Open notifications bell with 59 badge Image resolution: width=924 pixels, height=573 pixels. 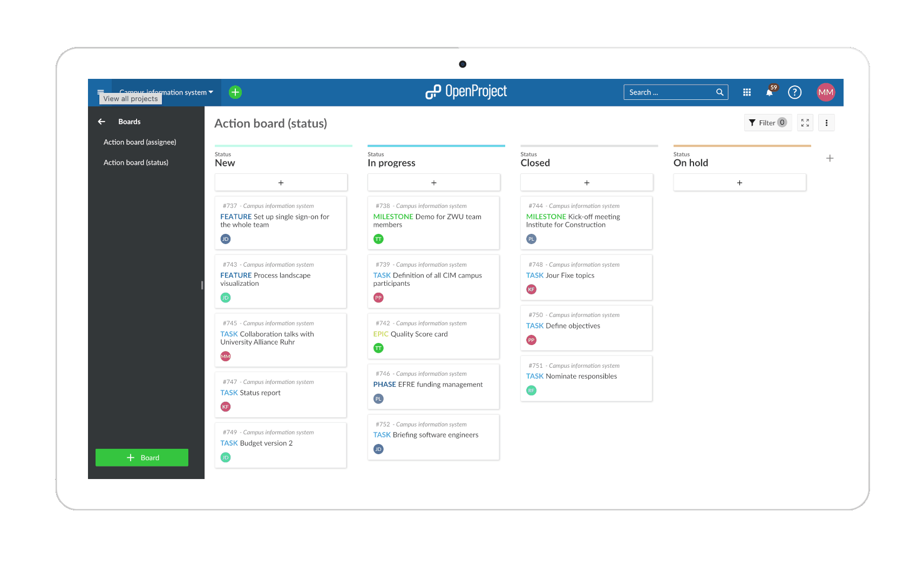[x=770, y=91]
